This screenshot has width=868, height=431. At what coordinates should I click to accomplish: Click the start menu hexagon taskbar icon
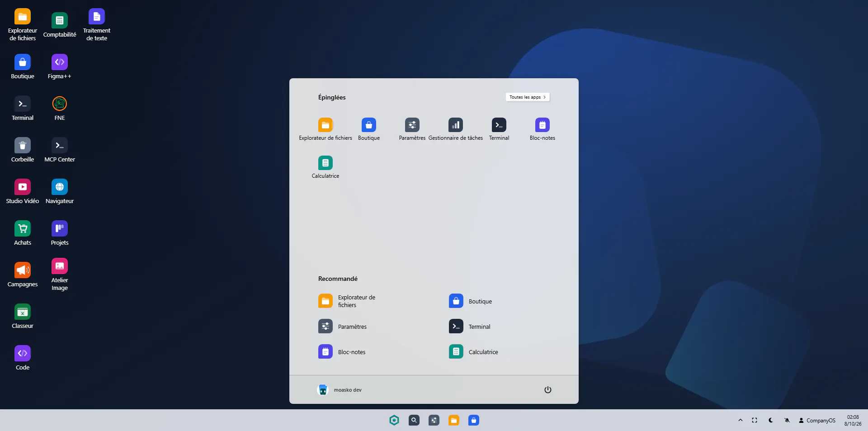394,420
